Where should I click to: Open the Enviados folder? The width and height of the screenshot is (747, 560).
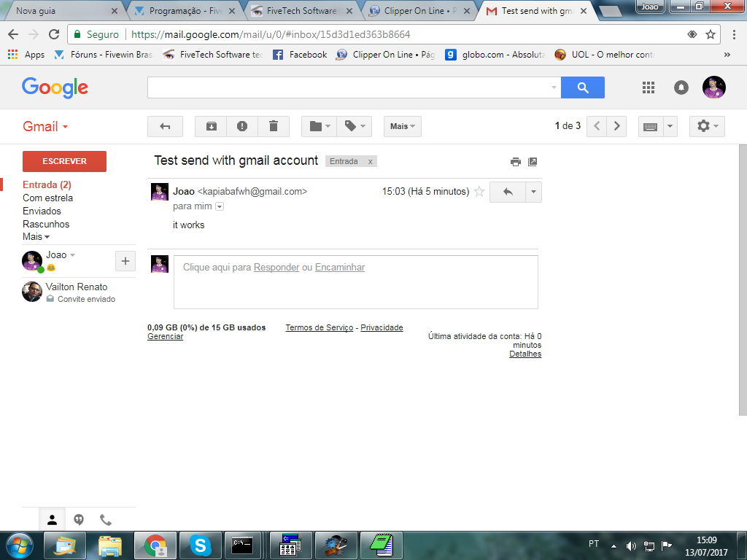pyautogui.click(x=42, y=211)
